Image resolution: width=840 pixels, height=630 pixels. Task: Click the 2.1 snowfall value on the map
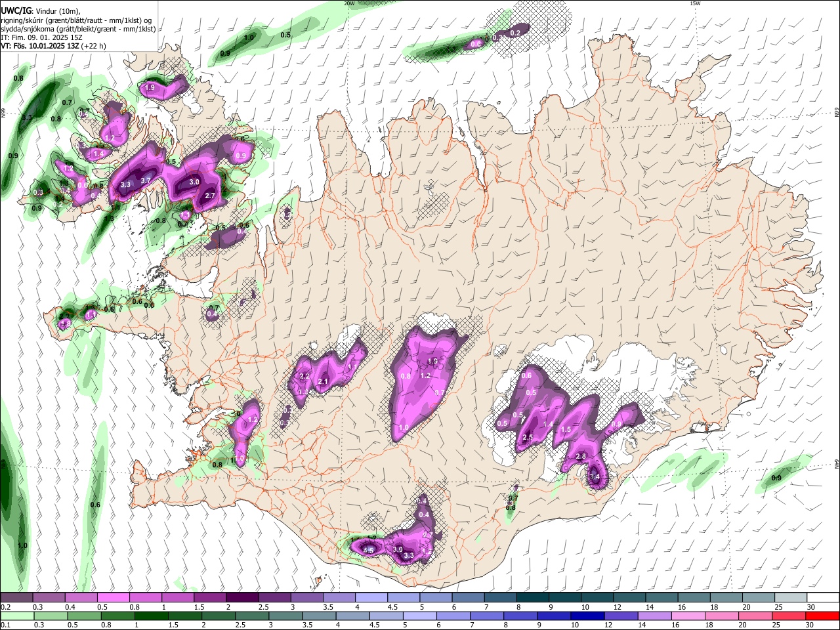(322, 381)
